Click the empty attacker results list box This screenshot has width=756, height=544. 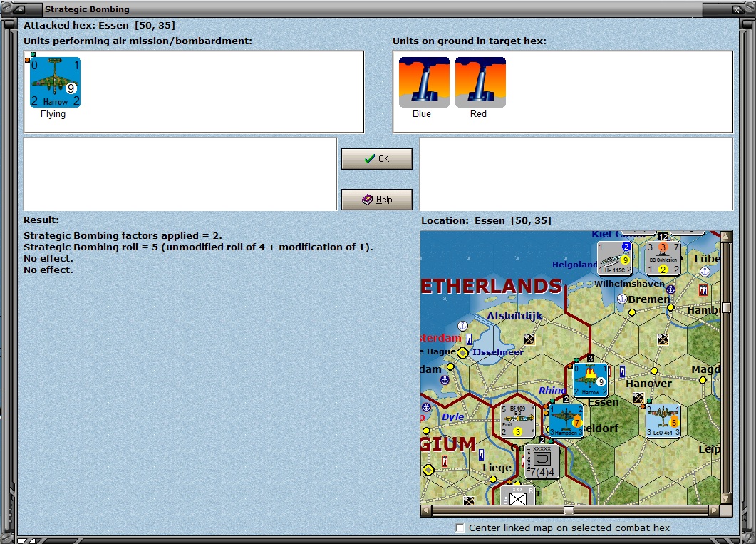click(180, 174)
